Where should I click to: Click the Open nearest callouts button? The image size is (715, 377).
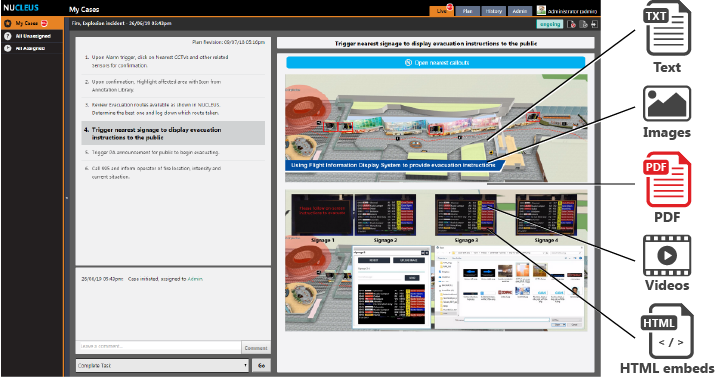pos(435,62)
